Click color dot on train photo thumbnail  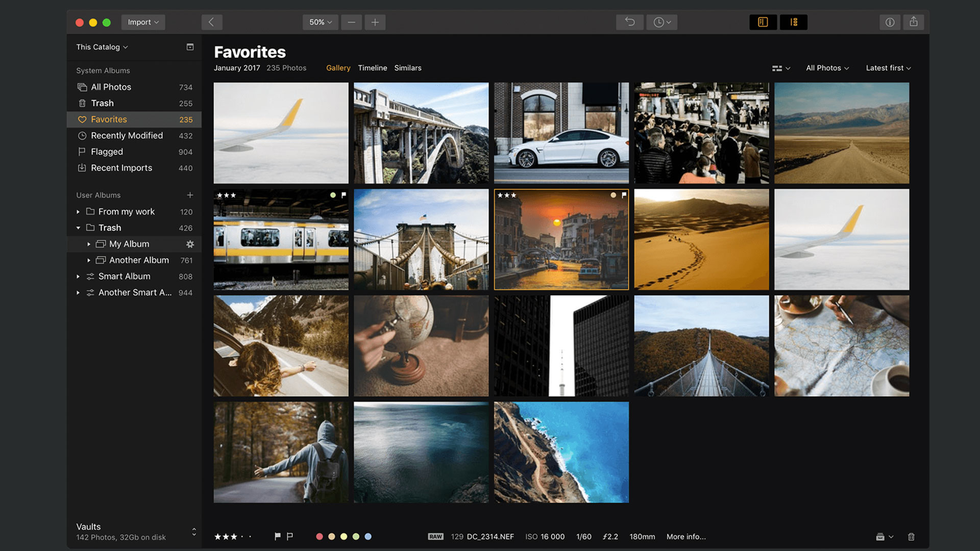pyautogui.click(x=333, y=195)
